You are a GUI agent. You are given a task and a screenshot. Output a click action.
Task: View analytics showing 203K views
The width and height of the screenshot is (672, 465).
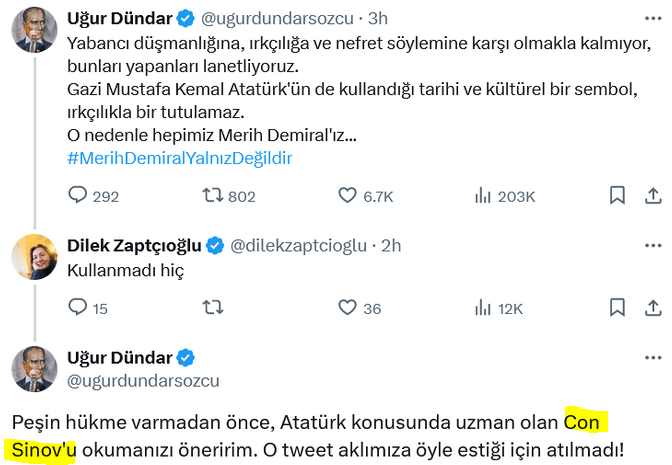[483, 196]
